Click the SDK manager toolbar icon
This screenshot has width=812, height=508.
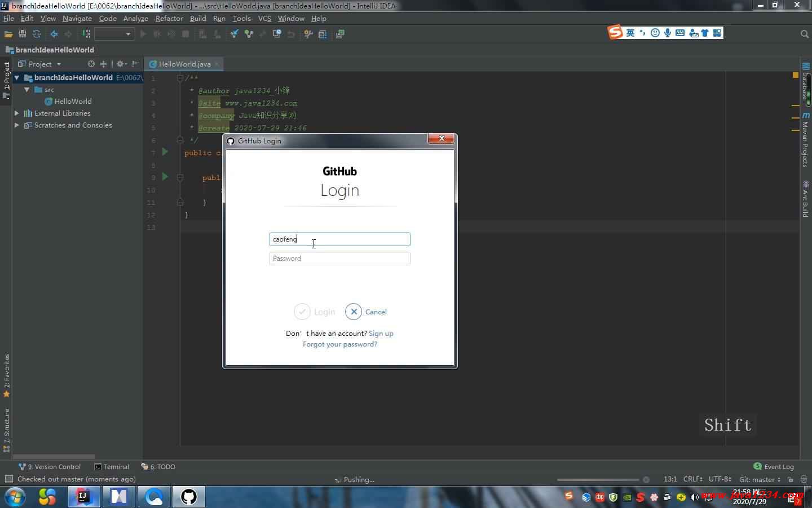tap(340, 34)
